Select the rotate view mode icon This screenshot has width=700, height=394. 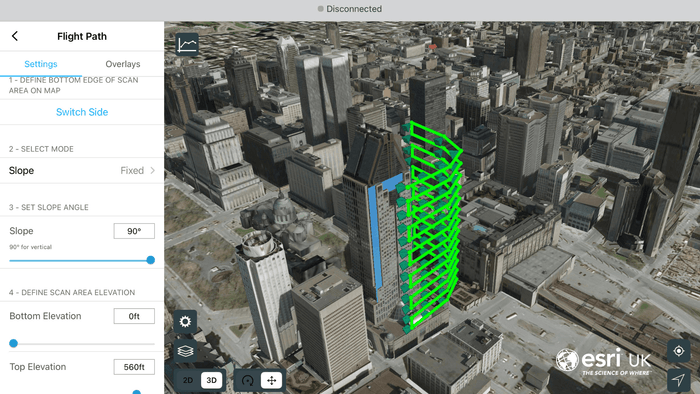[x=247, y=380]
